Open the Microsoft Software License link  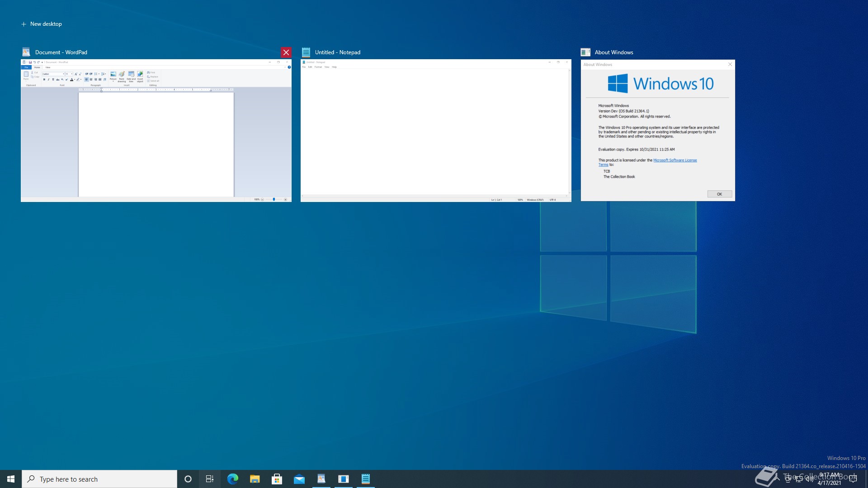675,160
